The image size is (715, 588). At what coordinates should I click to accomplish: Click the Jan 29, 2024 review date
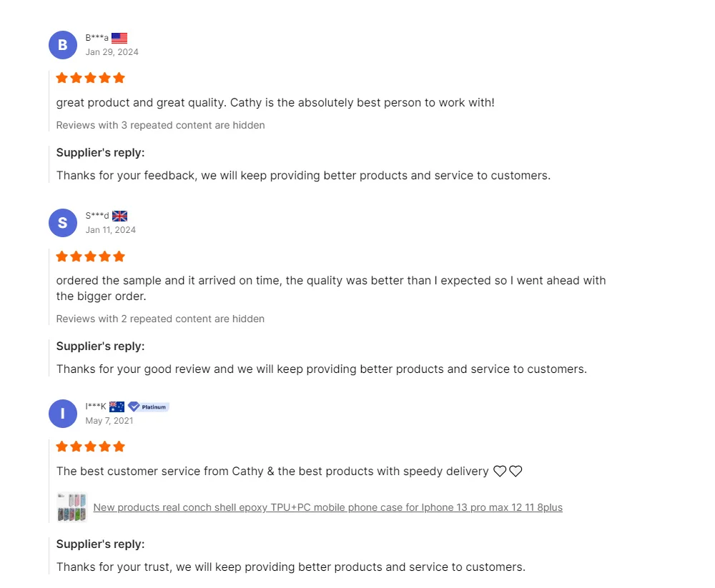pyautogui.click(x=112, y=52)
